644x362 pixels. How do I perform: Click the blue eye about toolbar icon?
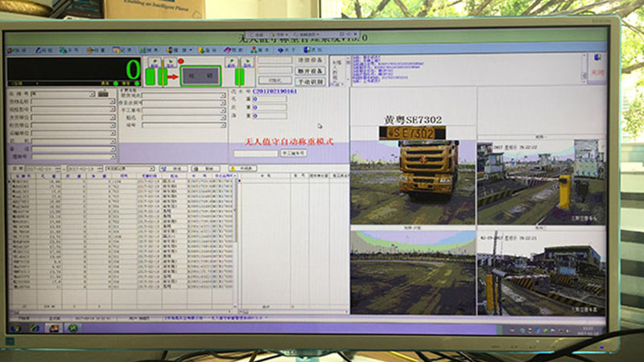280,50
